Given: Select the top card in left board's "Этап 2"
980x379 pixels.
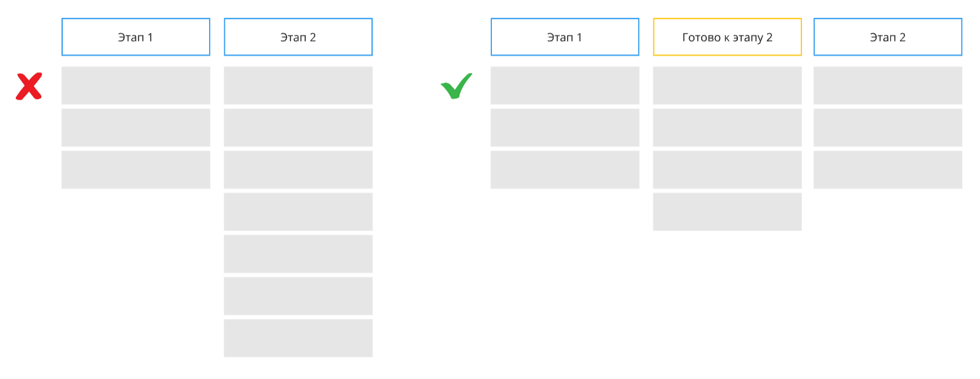Looking at the screenshot, I should coord(298,85).
